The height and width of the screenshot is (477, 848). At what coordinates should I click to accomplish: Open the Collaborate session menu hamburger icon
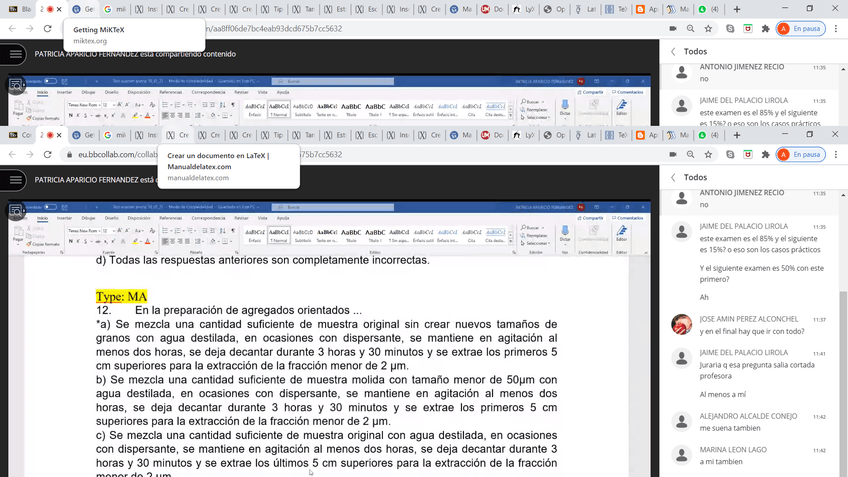click(x=16, y=181)
